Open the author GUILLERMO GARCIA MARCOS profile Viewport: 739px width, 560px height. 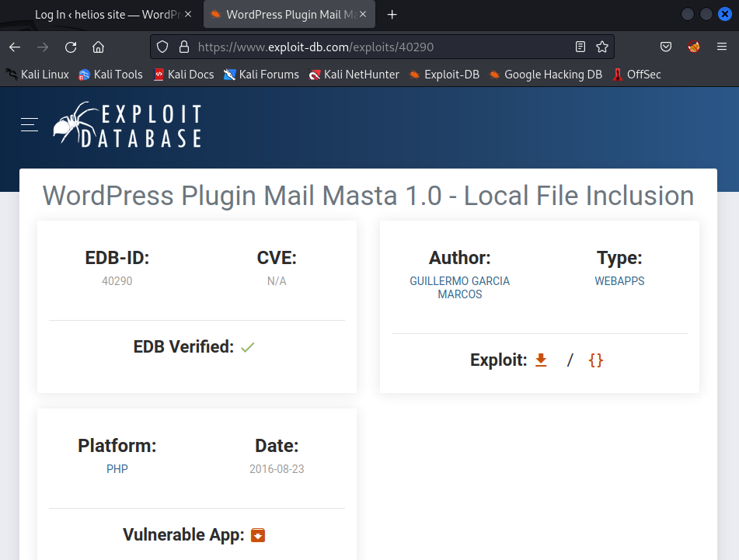point(459,287)
